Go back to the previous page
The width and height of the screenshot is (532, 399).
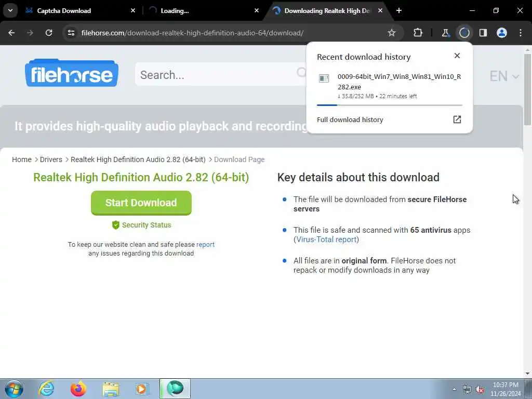11,33
